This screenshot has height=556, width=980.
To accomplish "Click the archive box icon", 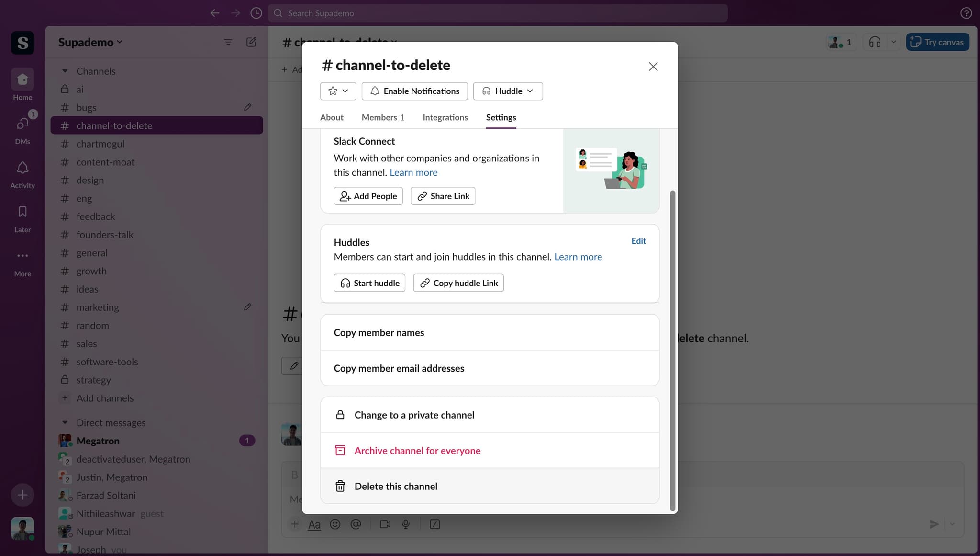I will [340, 450].
